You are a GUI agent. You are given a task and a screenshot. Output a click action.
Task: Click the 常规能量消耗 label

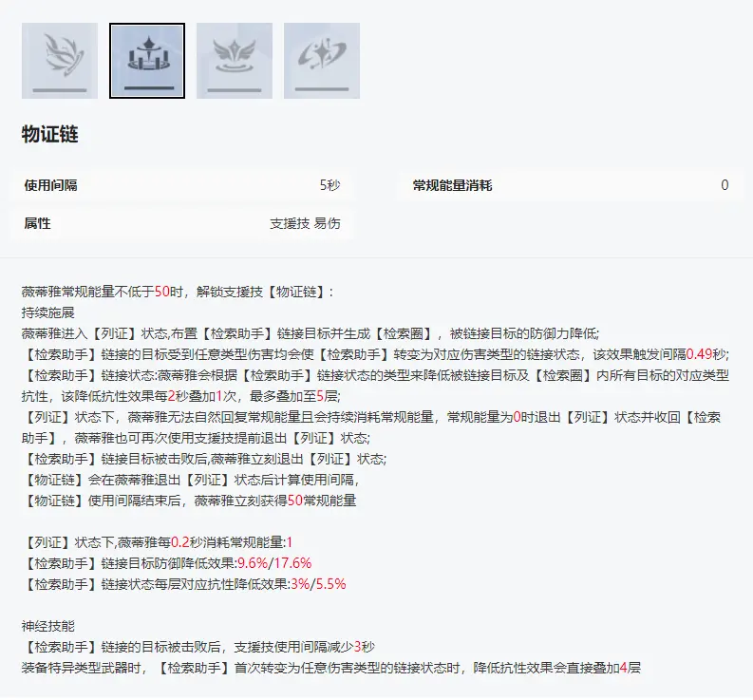coord(452,185)
